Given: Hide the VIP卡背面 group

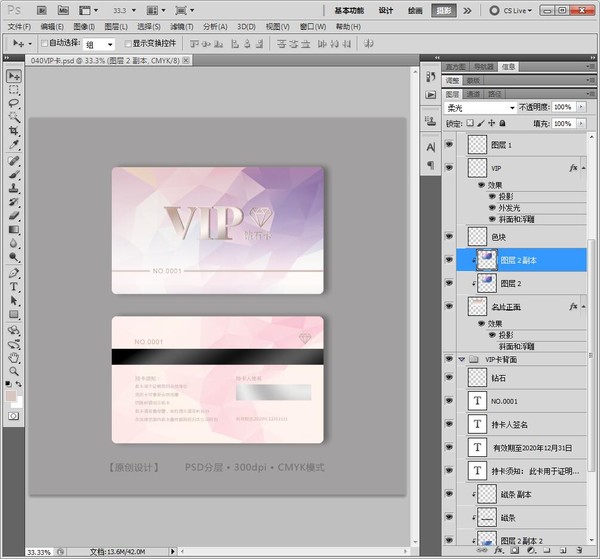Looking at the screenshot, I should pyautogui.click(x=449, y=359).
